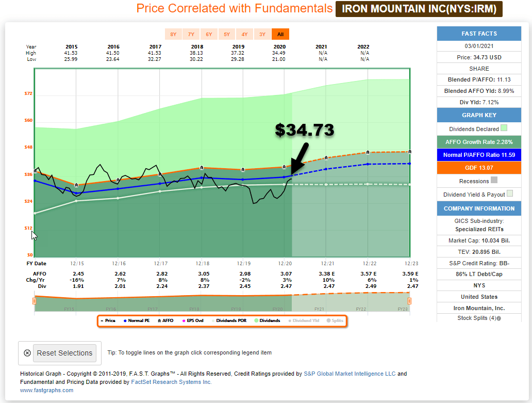The width and height of the screenshot is (532, 403).
Task: Toggle the Dividend Yield & Payout swatch
Action: 510,194
